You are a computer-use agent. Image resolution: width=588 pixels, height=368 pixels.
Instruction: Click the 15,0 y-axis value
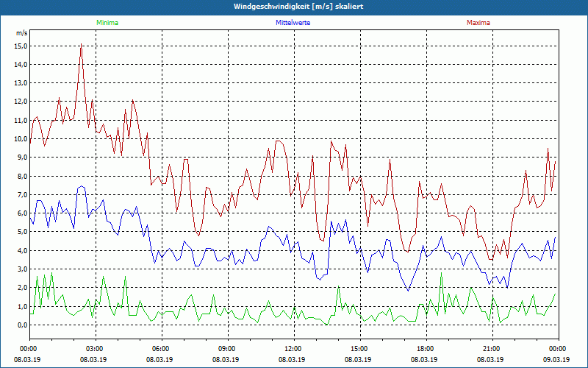coord(21,46)
